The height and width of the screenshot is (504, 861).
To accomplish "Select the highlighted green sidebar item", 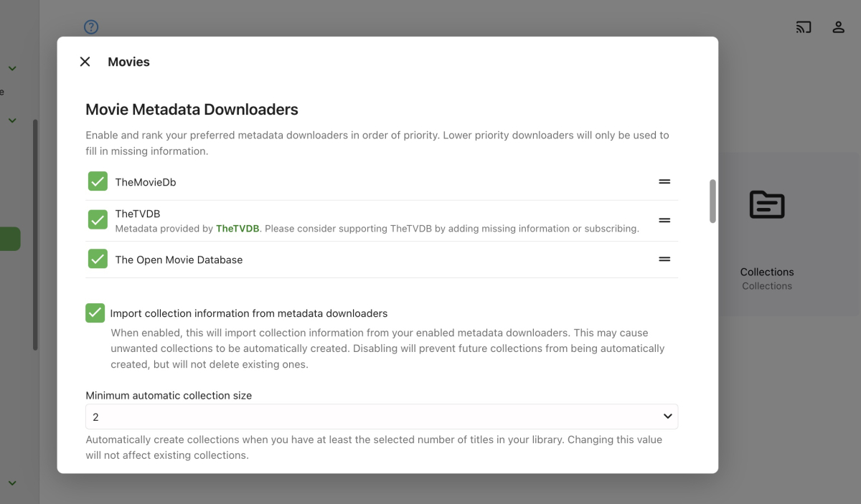I will point(10,239).
